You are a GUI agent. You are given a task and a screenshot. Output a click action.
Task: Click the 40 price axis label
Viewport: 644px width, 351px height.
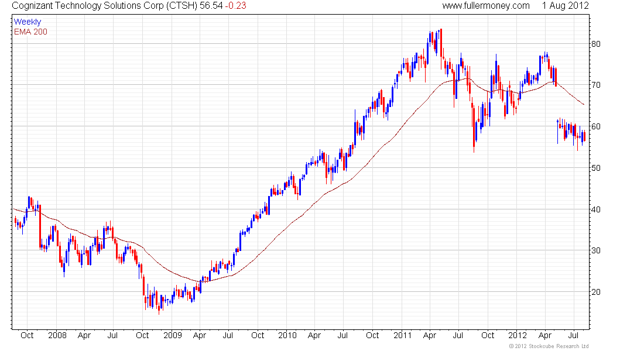(595, 209)
